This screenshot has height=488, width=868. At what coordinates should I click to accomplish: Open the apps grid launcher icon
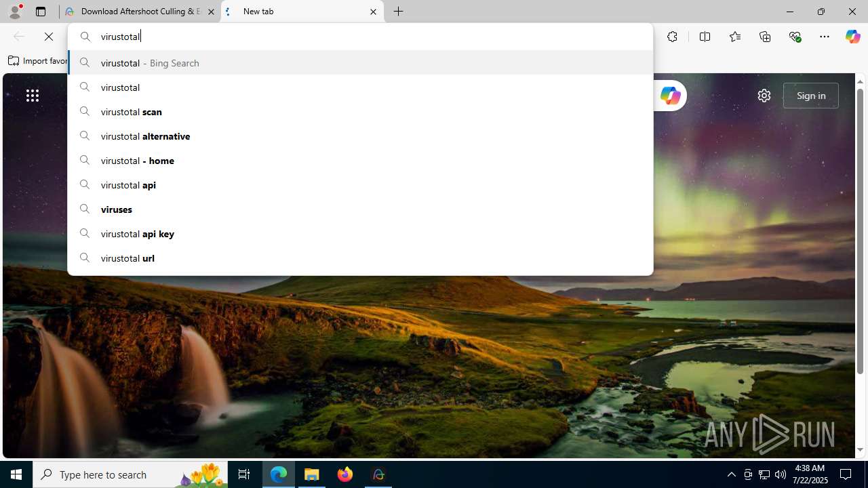(x=32, y=96)
